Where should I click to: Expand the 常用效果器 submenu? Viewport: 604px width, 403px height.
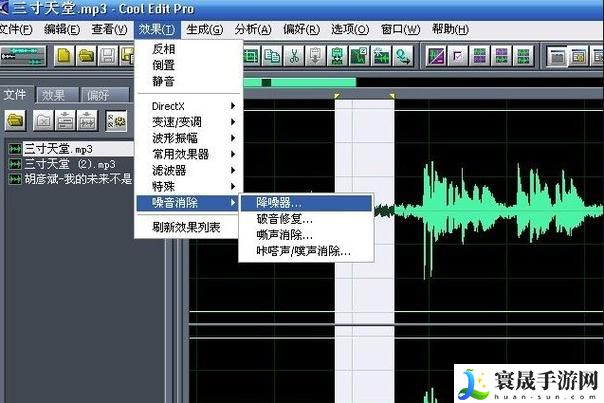(x=189, y=154)
